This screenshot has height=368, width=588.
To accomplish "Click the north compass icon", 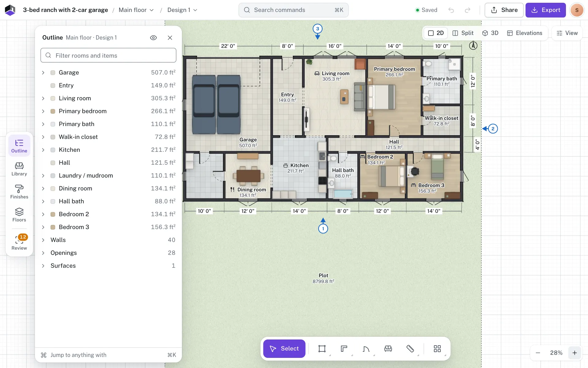I will (473, 46).
